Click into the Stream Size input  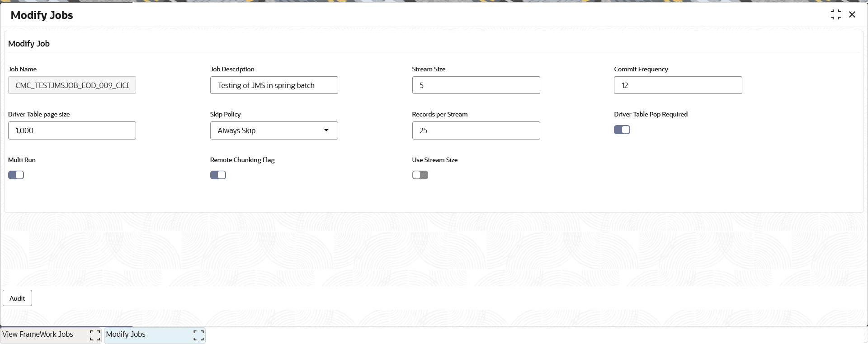(476, 85)
